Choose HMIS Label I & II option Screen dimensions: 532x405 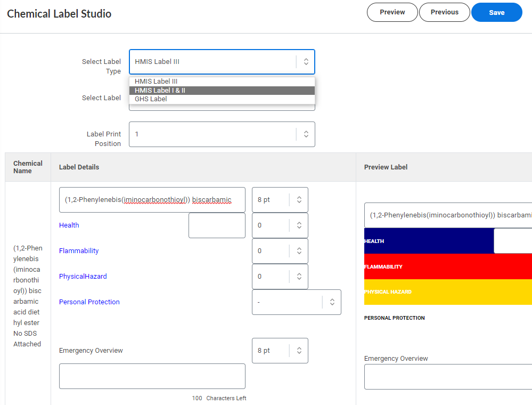pyautogui.click(x=222, y=90)
